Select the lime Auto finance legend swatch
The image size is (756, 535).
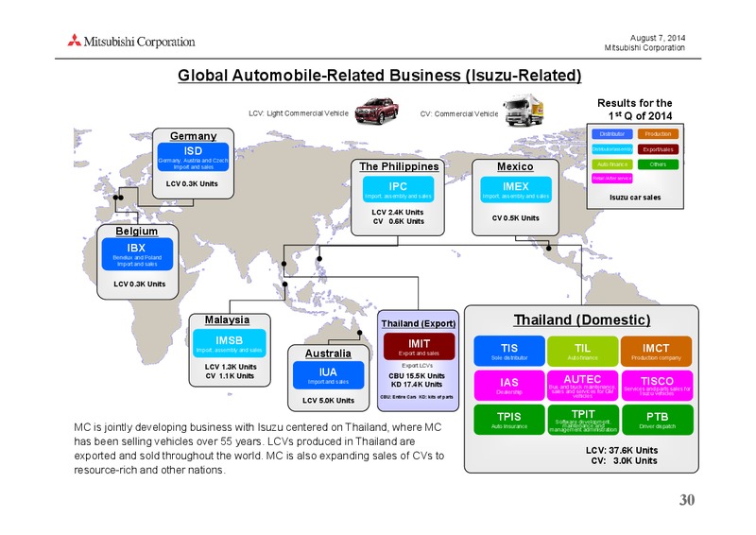point(611,164)
